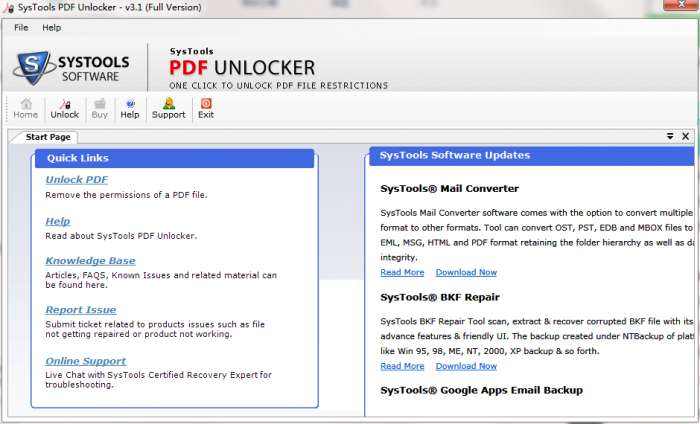Viewport: 700px width, 424px height.
Task: Select the Start Page tab
Action: (x=48, y=137)
